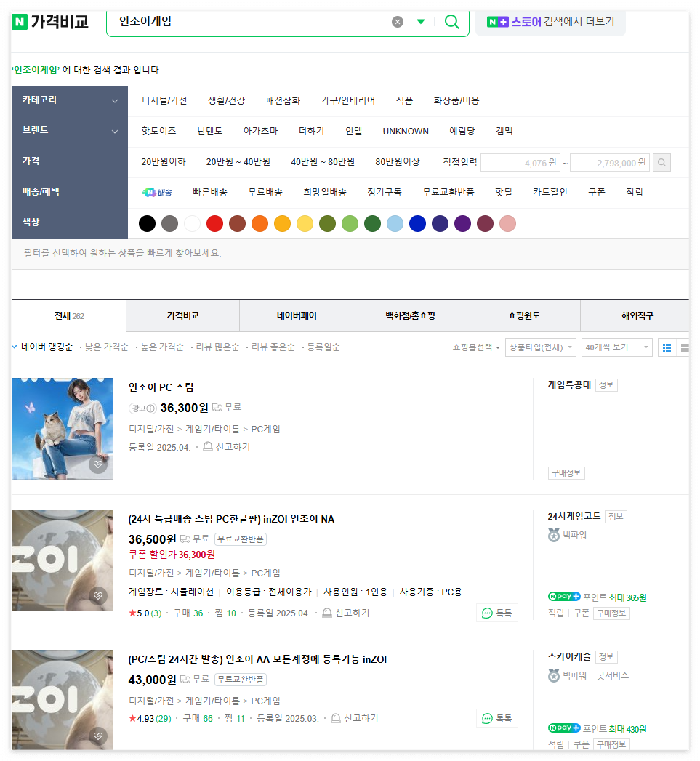Sort by 등록일순
The image size is (700, 761).
323,347
